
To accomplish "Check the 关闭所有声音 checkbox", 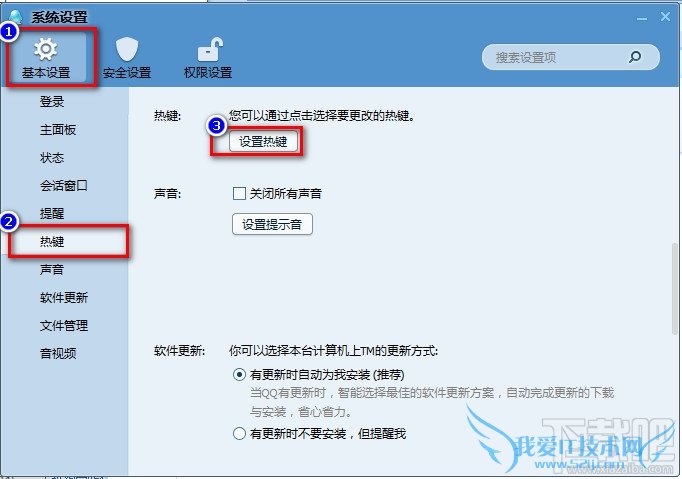I will [239, 193].
